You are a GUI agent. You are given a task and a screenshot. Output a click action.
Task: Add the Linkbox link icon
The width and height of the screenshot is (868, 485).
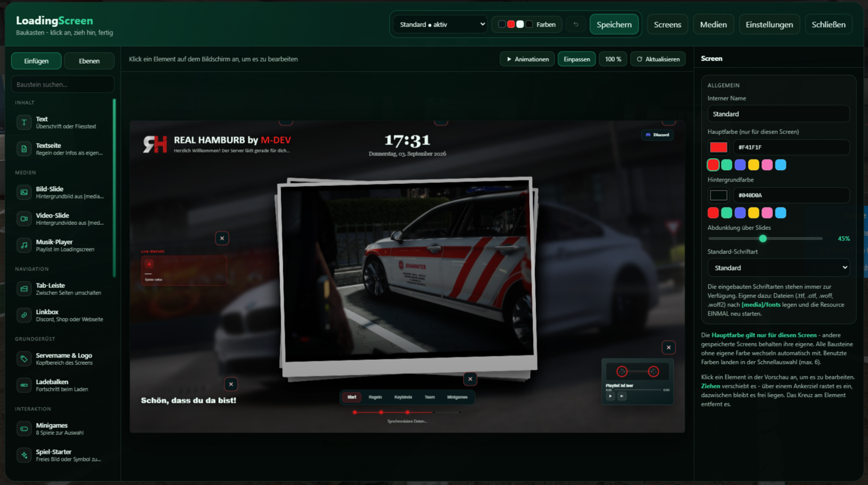pos(24,315)
